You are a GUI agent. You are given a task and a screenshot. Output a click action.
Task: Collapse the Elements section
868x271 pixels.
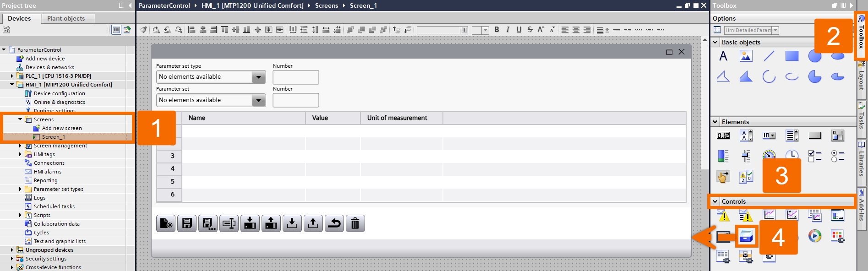coord(715,122)
